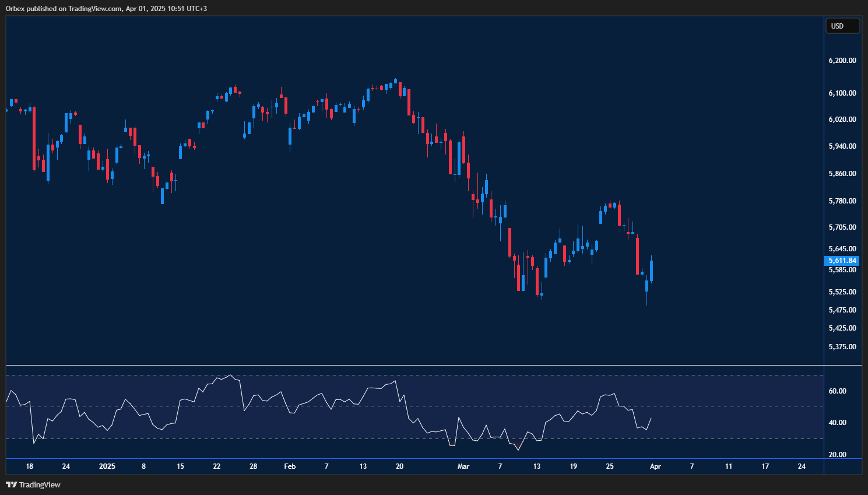The width and height of the screenshot is (868, 495).
Task: Select the RSI indicator line at its lowest dip
Action: pyautogui.click(x=518, y=450)
